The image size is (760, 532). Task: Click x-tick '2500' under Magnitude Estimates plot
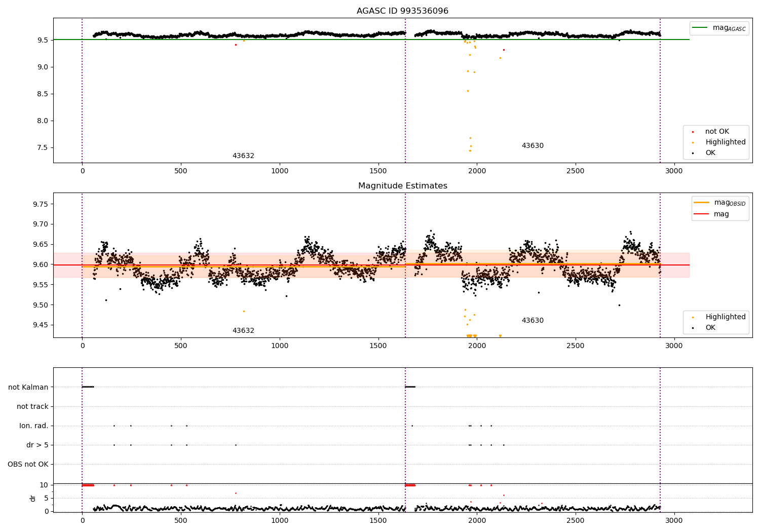coord(576,346)
